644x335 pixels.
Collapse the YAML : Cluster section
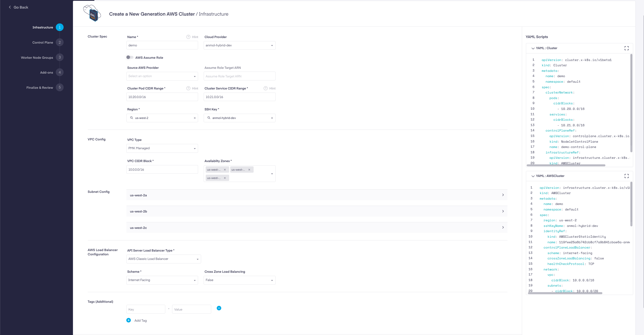tap(533, 48)
